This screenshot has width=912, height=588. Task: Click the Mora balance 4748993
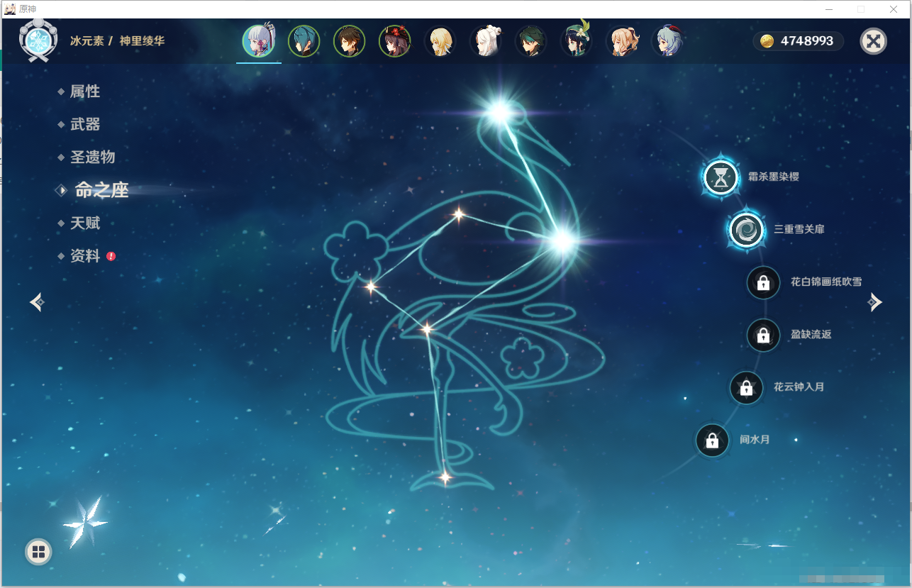point(807,41)
